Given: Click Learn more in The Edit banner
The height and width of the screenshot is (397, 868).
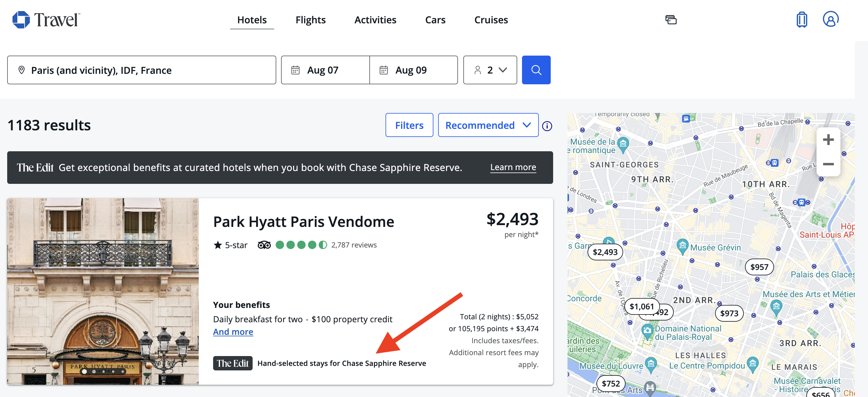Looking at the screenshot, I should pos(513,167).
